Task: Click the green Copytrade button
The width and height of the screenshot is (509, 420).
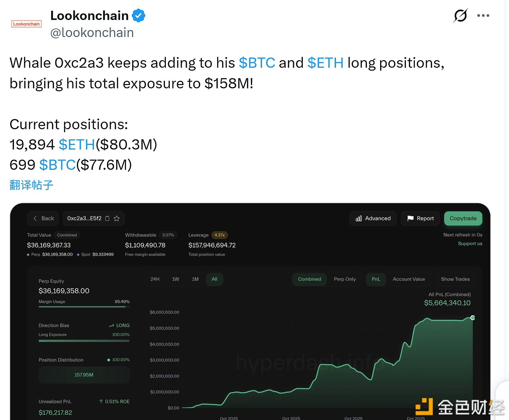Action: pos(463,219)
